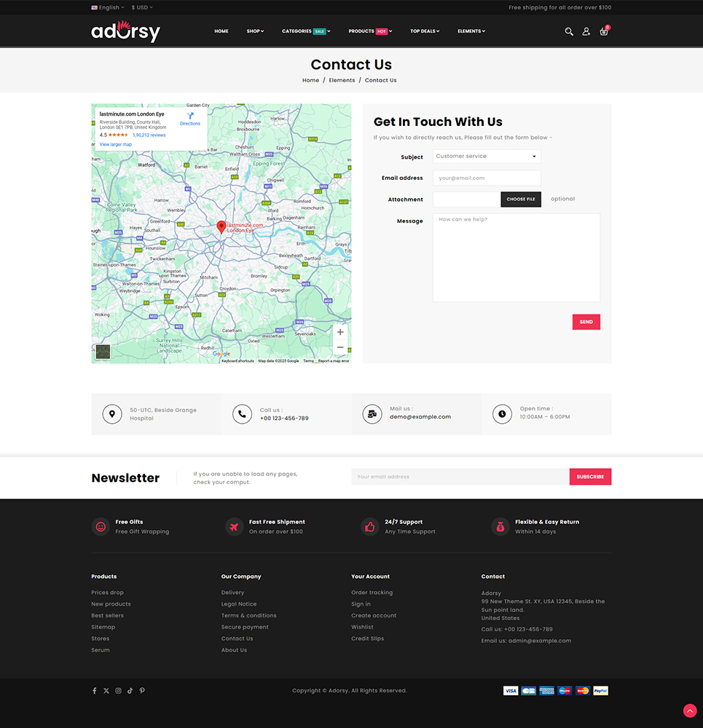Open the shopping cart basket icon
Viewport: 703px width, 728px height.
604,31
